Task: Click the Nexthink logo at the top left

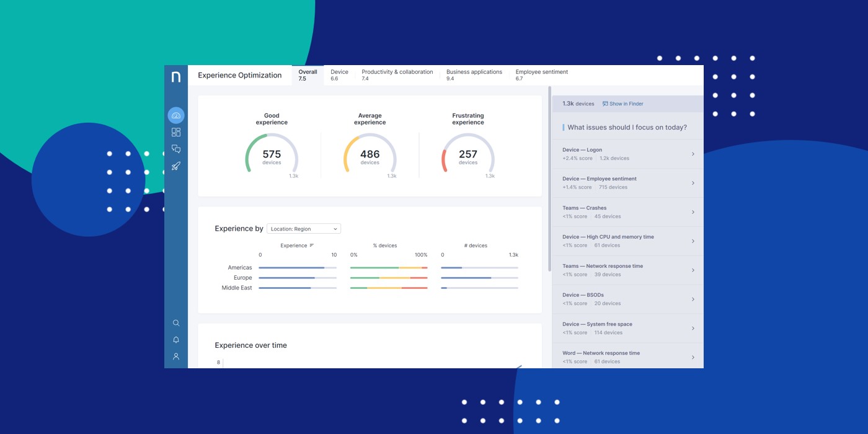Action: (x=176, y=75)
